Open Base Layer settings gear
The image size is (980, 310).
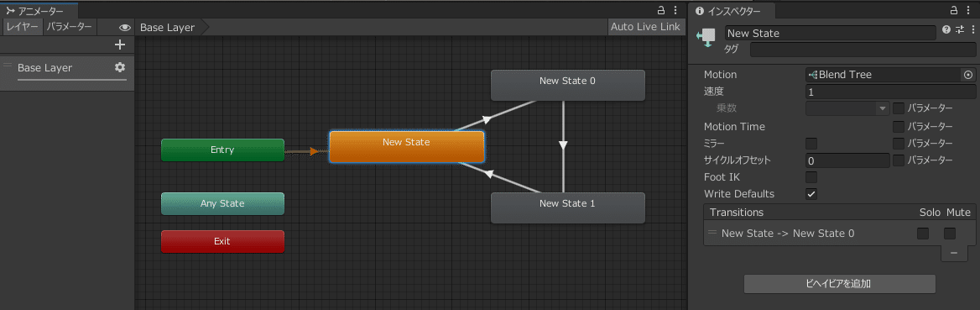[120, 67]
